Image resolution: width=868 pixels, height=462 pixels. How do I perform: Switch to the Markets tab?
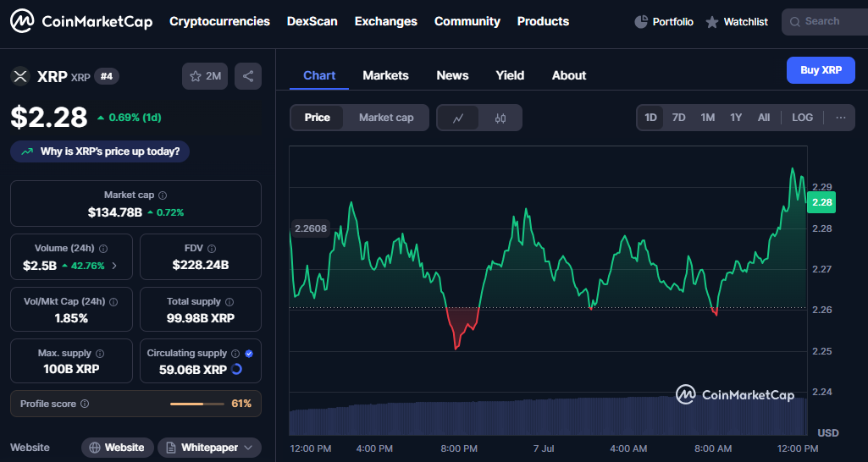[386, 75]
